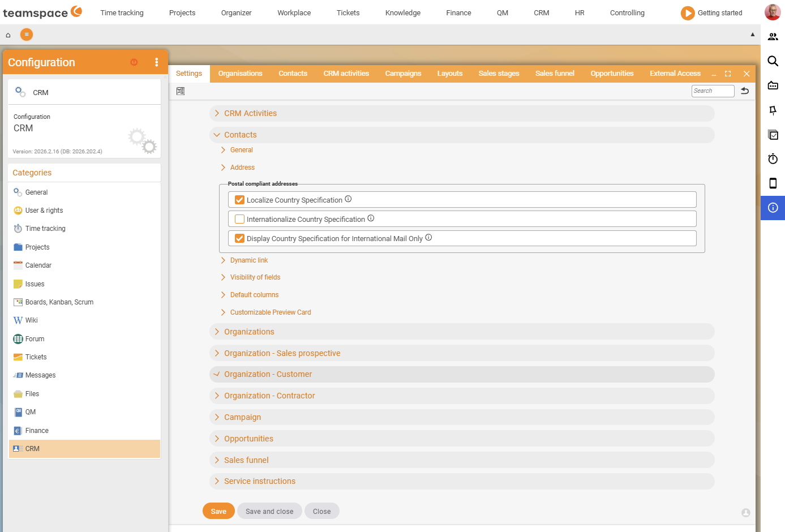Expand the General subsection under Contacts

(241, 150)
